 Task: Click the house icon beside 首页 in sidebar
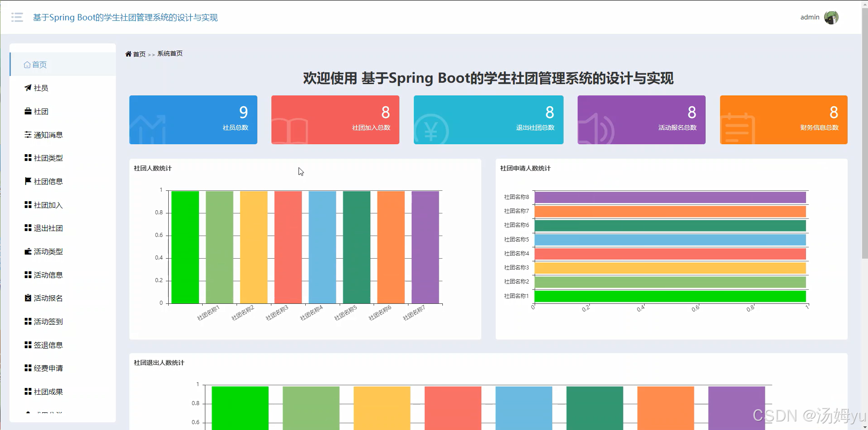click(x=27, y=65)
